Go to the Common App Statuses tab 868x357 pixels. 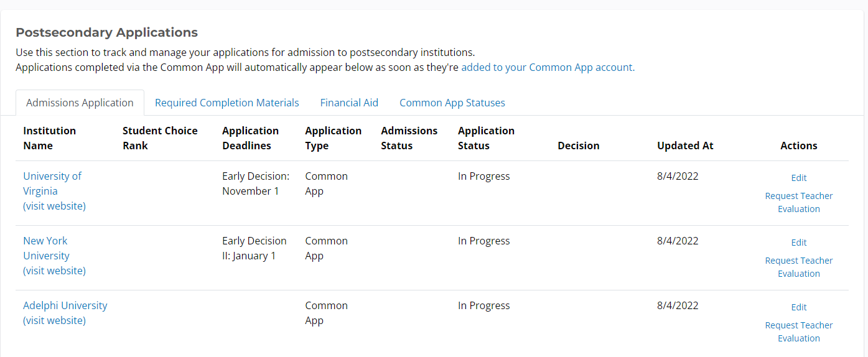tap(452, 103)
